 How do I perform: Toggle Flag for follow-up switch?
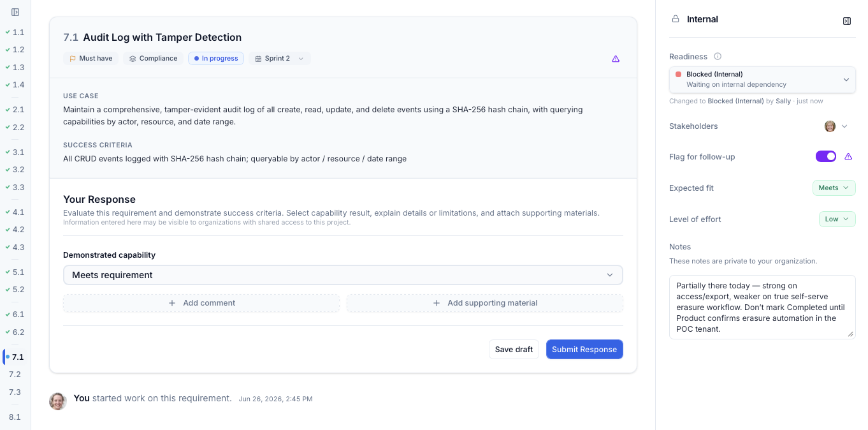pyautogui.click(x=826, y=156)
